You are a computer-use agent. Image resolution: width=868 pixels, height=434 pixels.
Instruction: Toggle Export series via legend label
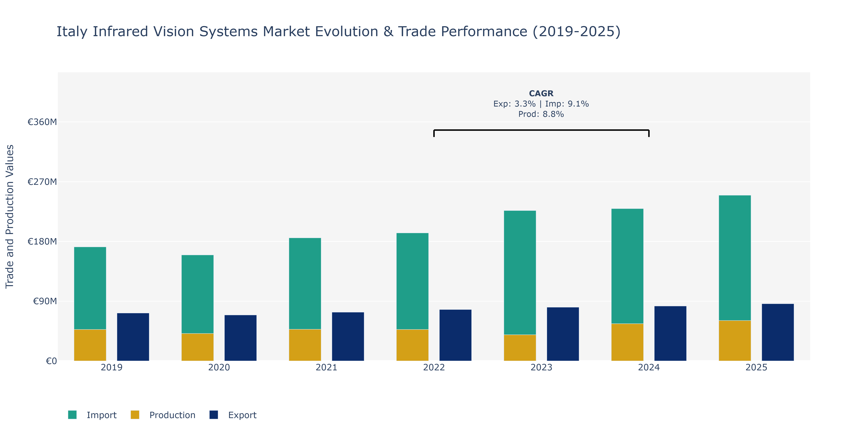(x=242, y=415)
